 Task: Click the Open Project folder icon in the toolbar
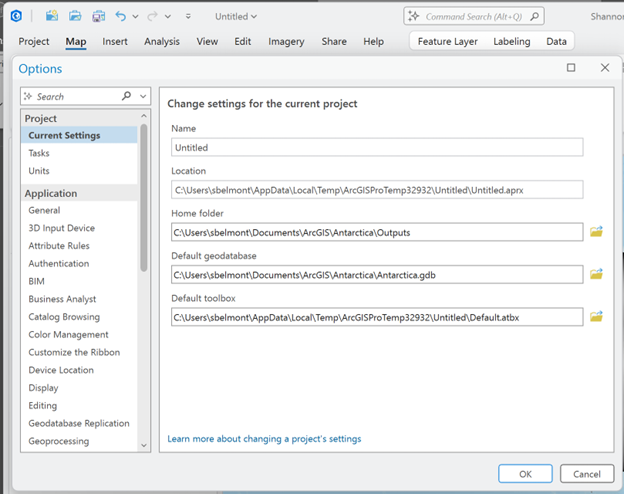point(75,16)
